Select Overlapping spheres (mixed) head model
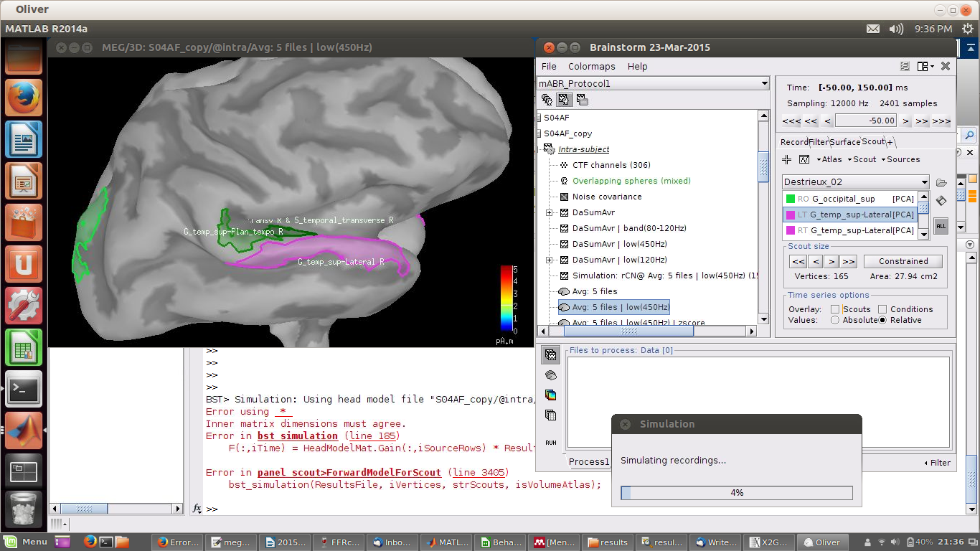 631,181
